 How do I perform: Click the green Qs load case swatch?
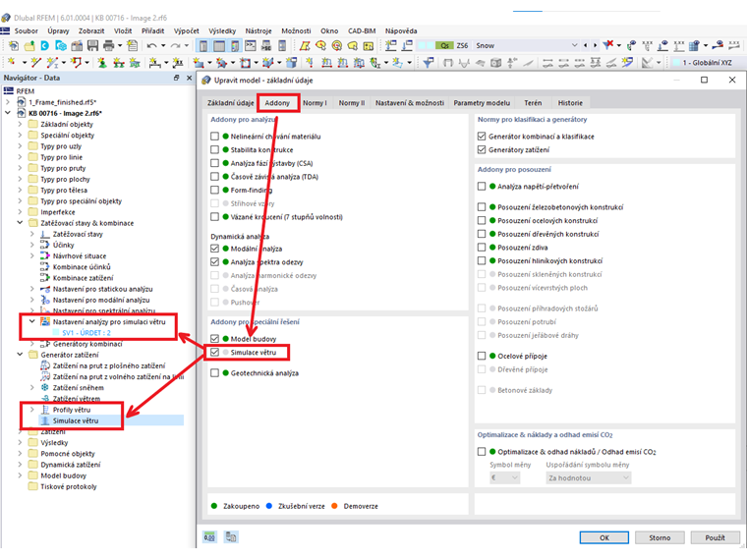pyautogui.click(x=444, y=45)
